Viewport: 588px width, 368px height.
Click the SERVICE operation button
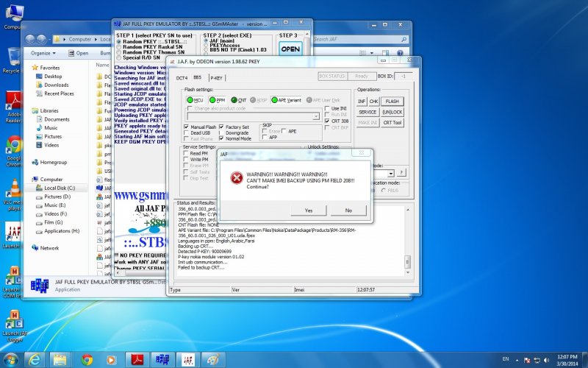click(x=367, y=112)
